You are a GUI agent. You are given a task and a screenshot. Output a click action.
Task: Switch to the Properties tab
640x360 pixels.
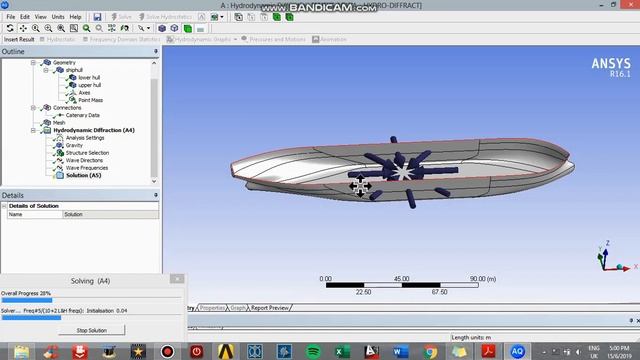[212, 308]
